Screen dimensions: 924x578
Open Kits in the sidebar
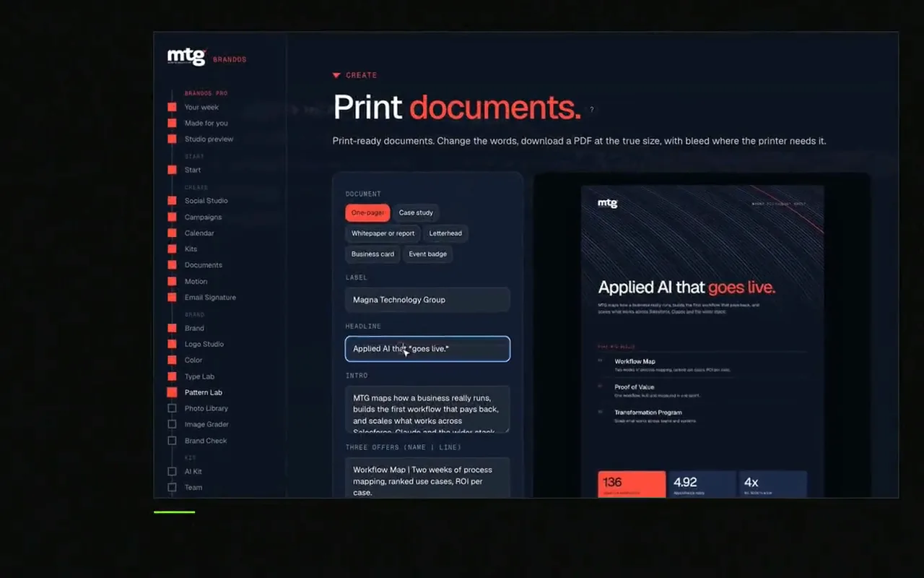(x=191, y=249)
